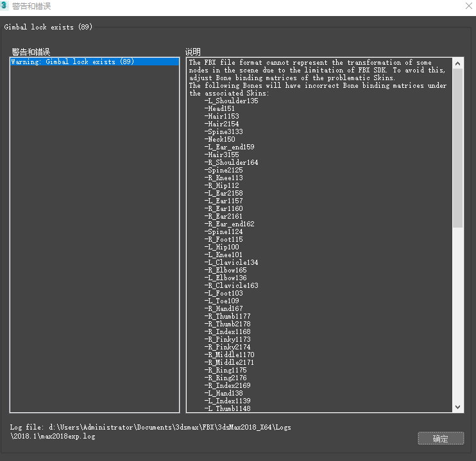Click the -R_Clavicle163 entry
This screenshot has width=476, height=461.
(x=232, y=285)
